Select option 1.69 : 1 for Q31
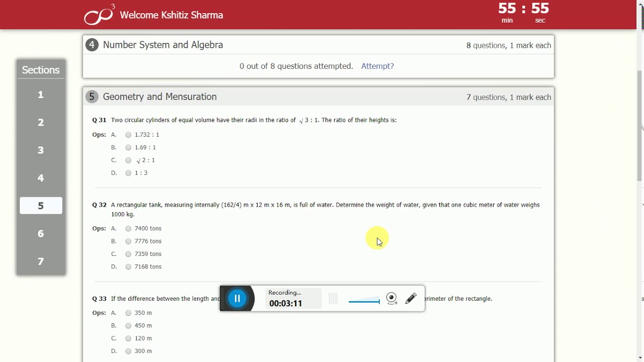The height and width of the screenshot is (362, 644). (128, 147)
